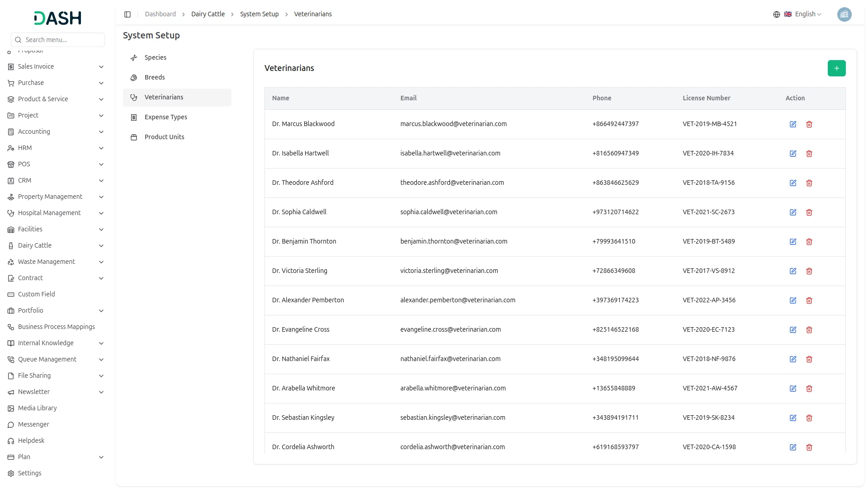Click trash icon for Dr. Victoria Sterling

(809, 271)
